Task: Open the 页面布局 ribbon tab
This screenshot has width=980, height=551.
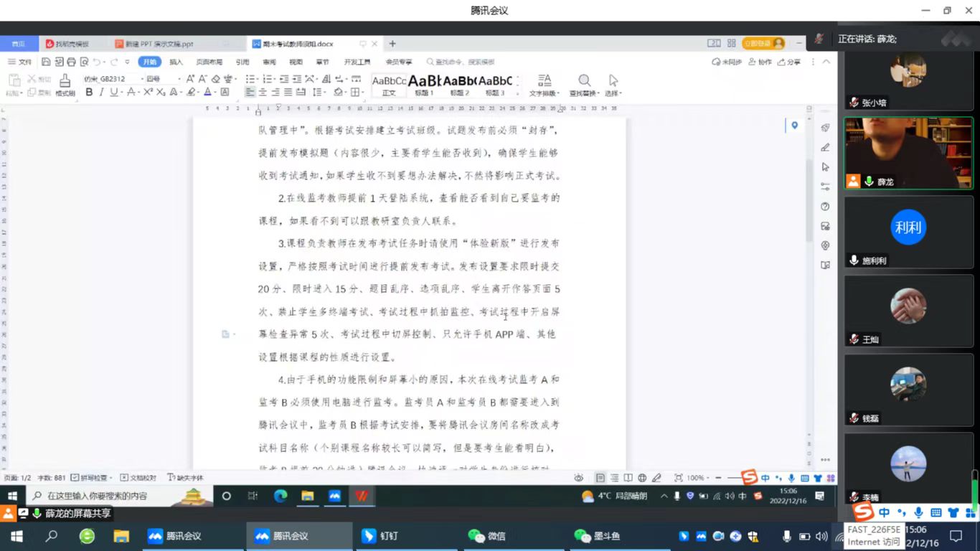Action: click(x=209, y=62)
